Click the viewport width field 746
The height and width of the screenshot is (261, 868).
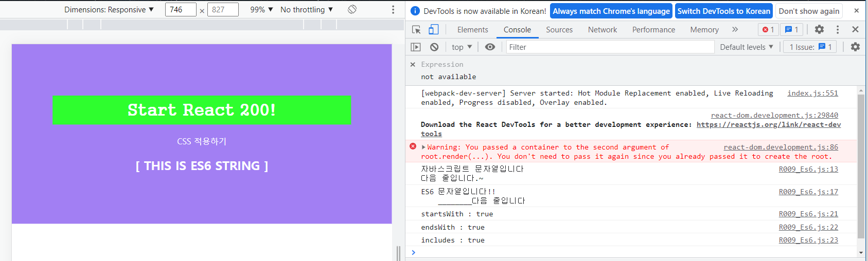click(x=181, y=10)
